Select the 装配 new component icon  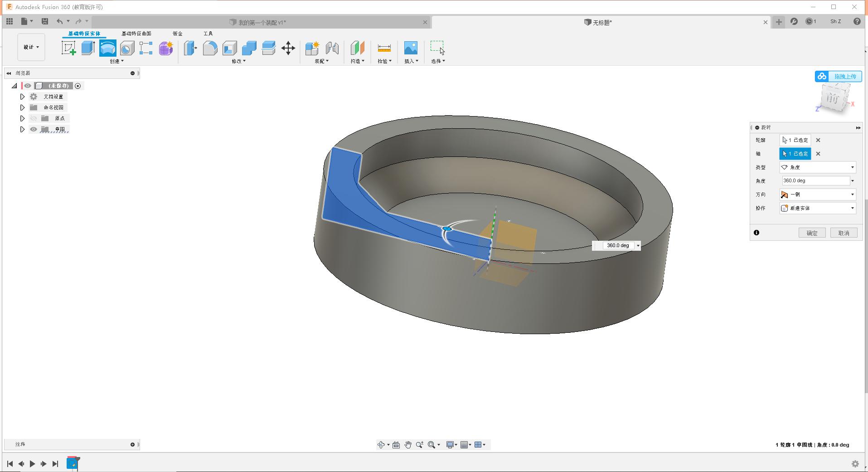(x=311, y=48)
